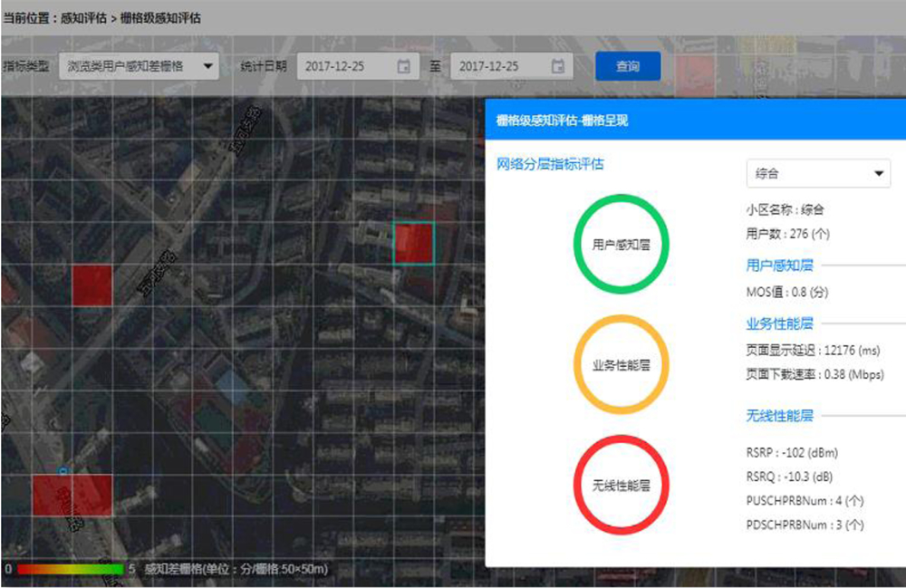
Task: Click the end date input field
Action: coord(498,66)
